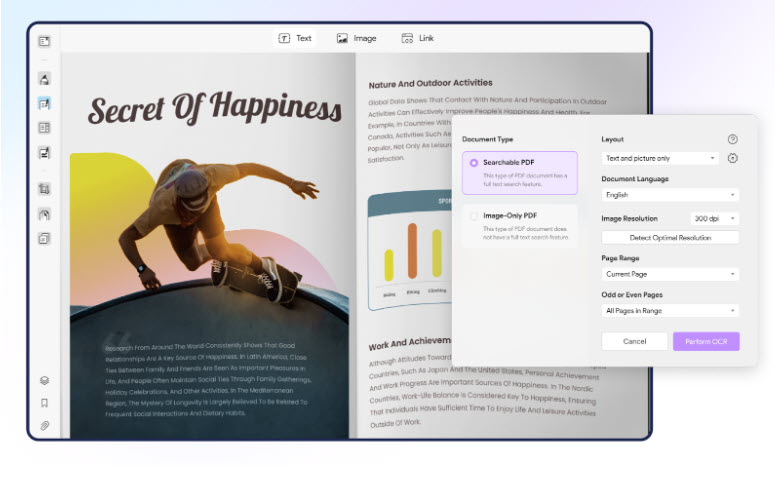Image resolution: width=775 pixels, height=480 pixels.
Task: Open the Odd or Even Pages dropdown
Action: pos(670,311)
